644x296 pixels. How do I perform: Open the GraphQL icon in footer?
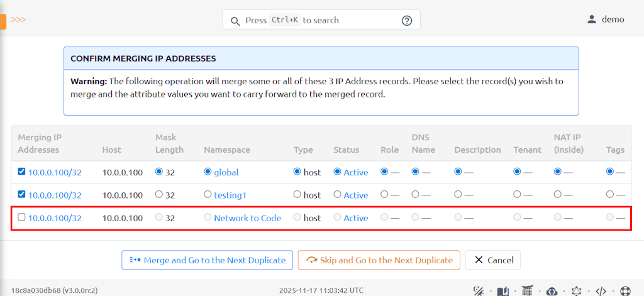577,291
